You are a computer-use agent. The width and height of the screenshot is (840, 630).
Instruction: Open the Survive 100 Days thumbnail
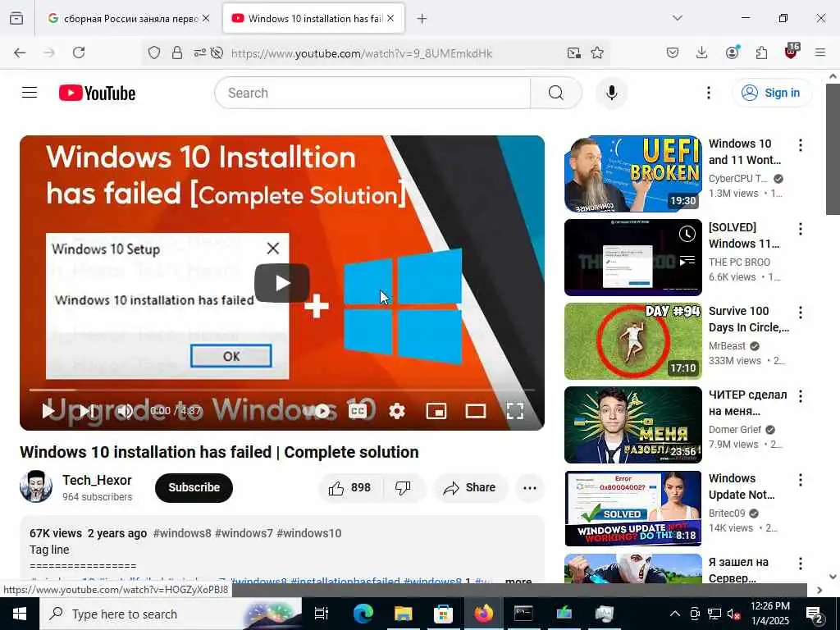pyautogui.click(x=632, y=340)
